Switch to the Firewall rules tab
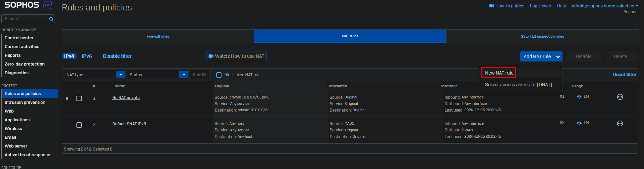The image size is (644, 169). click(x=158, y=36)
